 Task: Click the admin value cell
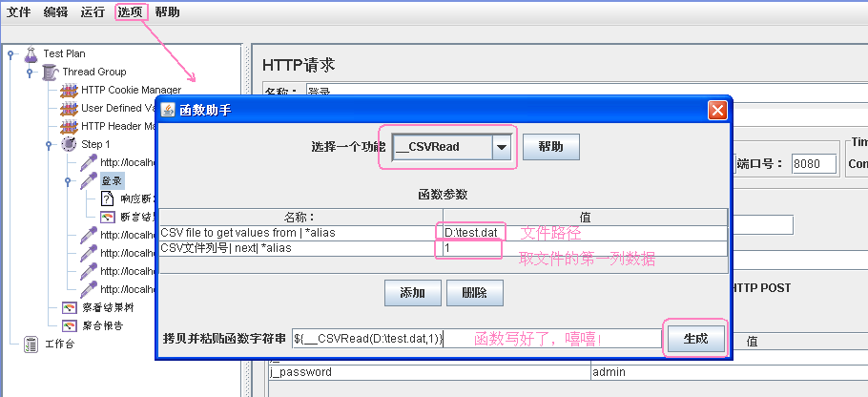coord(729,372)
